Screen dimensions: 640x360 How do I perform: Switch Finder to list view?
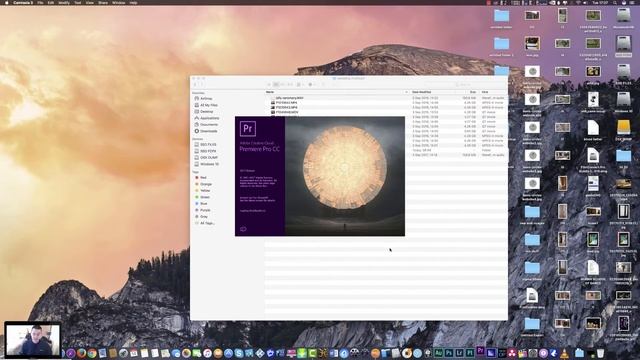click(x=276, y=84)
